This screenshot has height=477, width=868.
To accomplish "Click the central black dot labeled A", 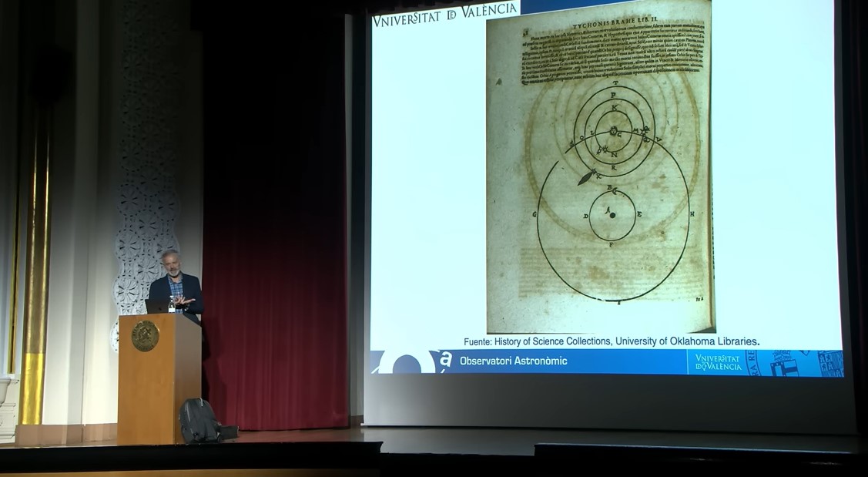I will pos(612,214).
